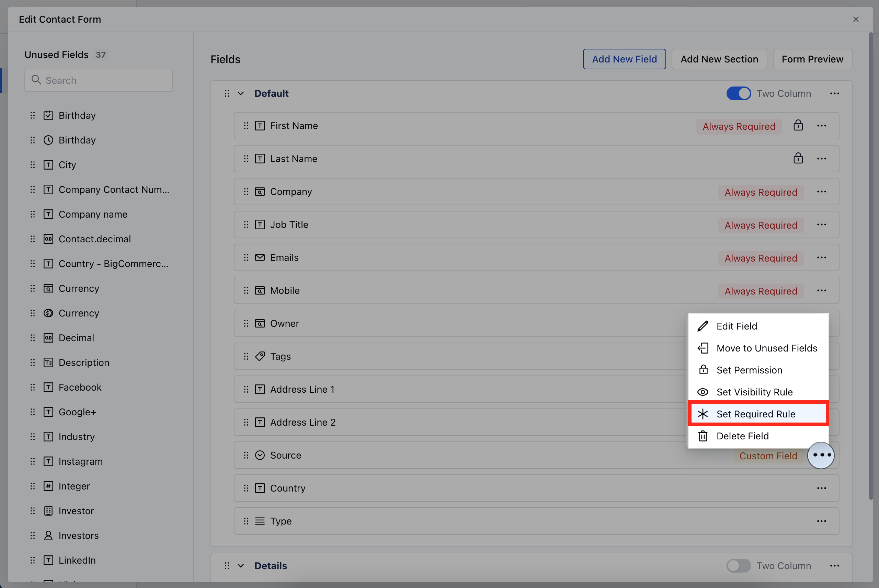
Task: Collapse the Default section chevron
Action: [x=241, y=93]
